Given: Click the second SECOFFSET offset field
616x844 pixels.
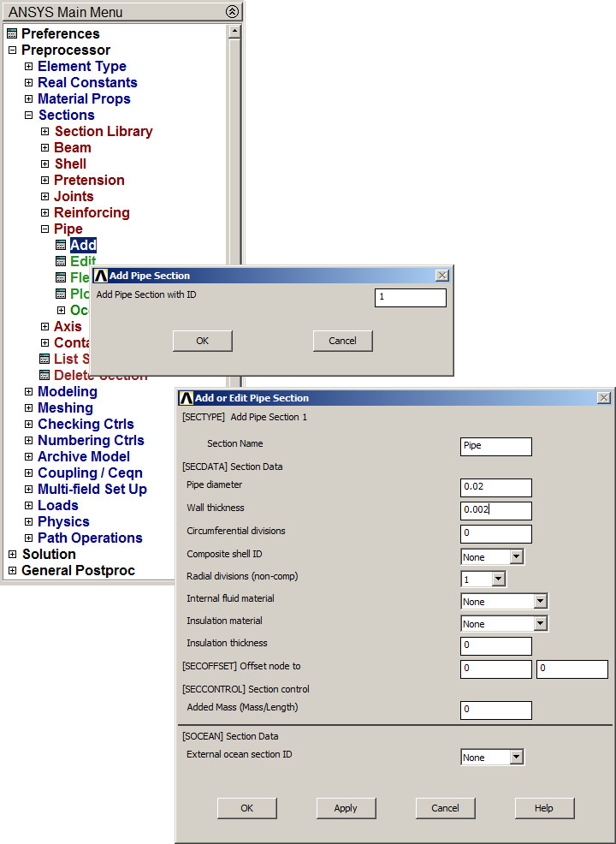Looking at the screenshot, I should pos(572,669).
